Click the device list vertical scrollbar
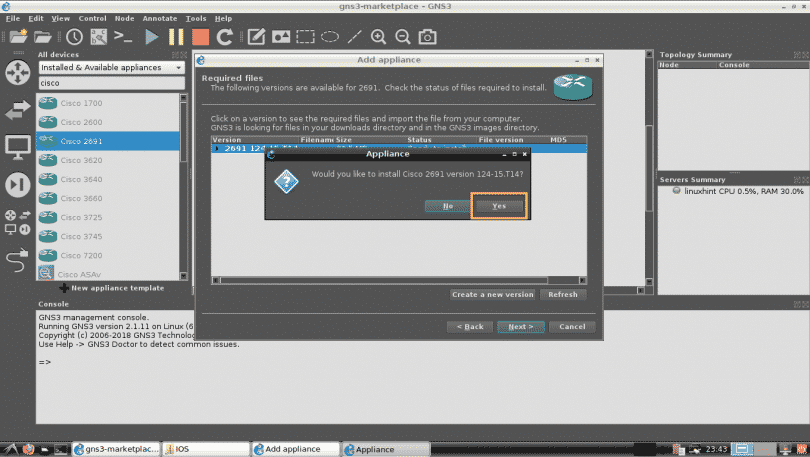The height and width of the screenshot is (457, 810). click(183, 187)
